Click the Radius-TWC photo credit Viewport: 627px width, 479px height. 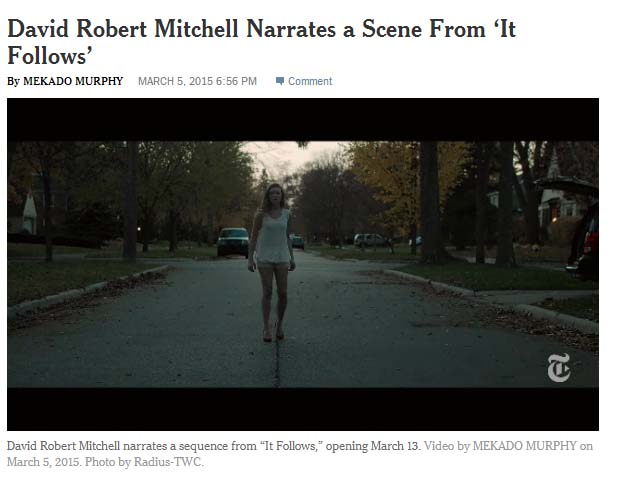(168, 462)
